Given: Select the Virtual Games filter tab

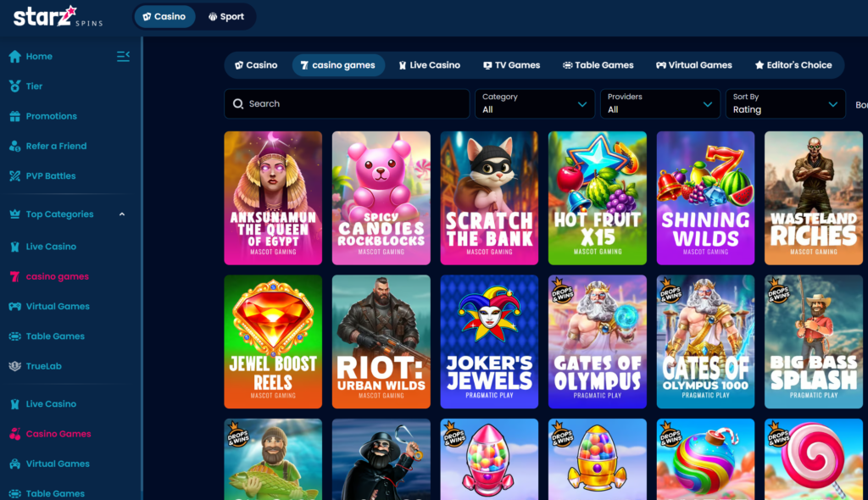Looking at the screenshot, I should (x=693, y=65).
